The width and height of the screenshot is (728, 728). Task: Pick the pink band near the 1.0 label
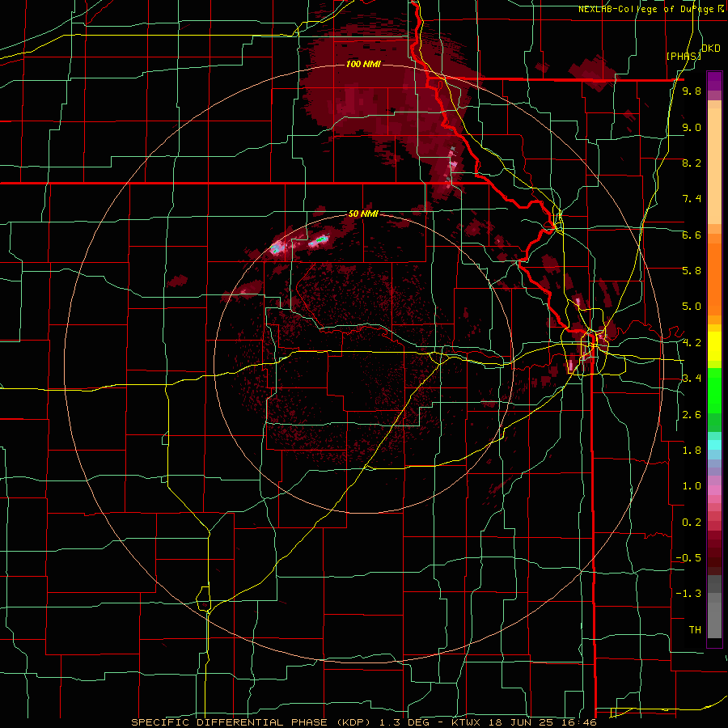tap(714, 490)
